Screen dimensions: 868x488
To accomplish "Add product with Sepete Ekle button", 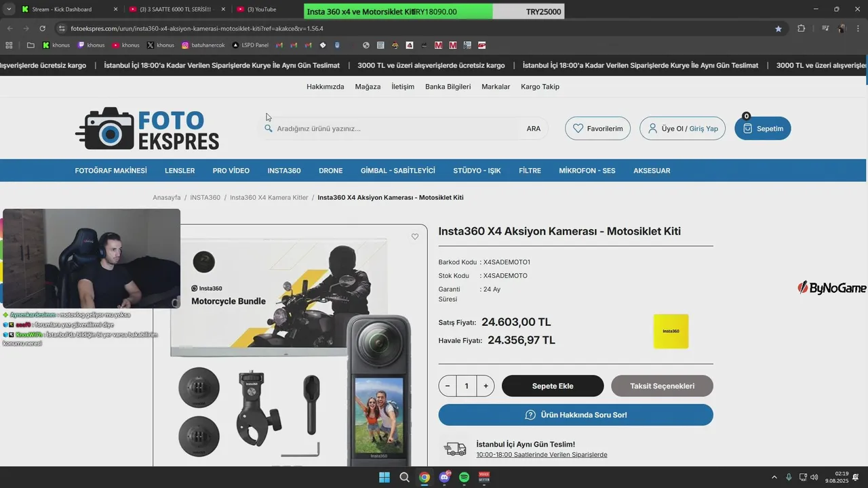I will tap(553, 386).
